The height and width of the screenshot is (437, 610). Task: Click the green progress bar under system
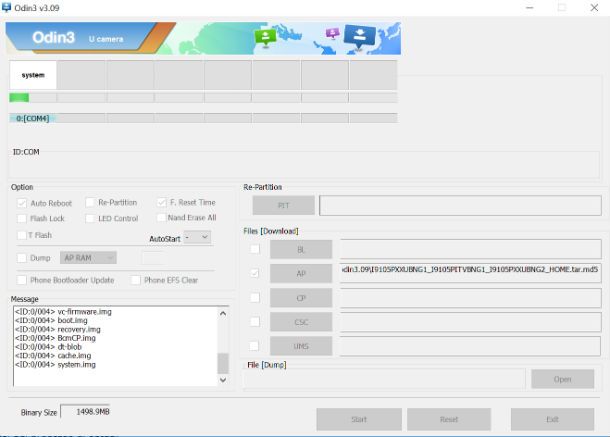pos(19,98)
